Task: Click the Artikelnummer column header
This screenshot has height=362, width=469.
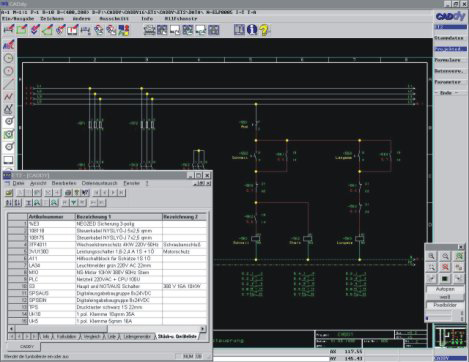Action: 51,217
